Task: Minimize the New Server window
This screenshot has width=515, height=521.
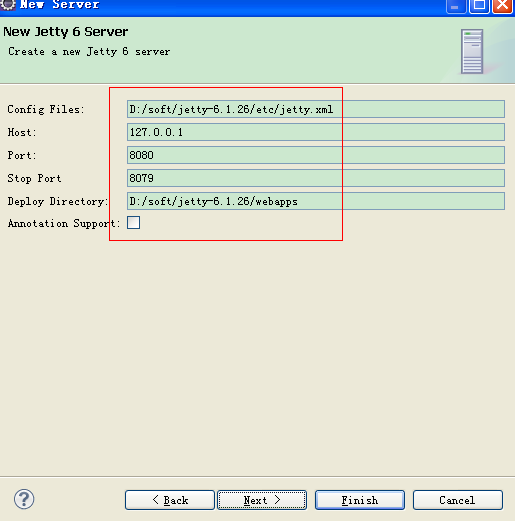Action: pyautogui.click(x=456, y=5)
